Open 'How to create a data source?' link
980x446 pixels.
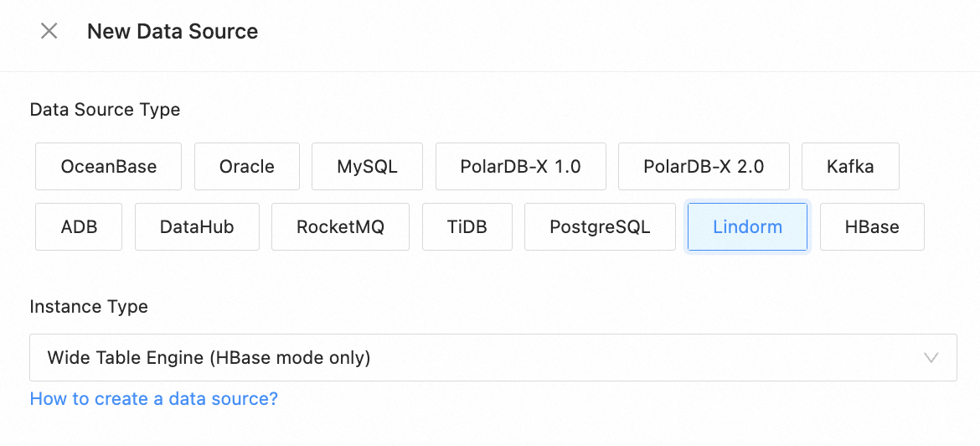tap(154, 399)
